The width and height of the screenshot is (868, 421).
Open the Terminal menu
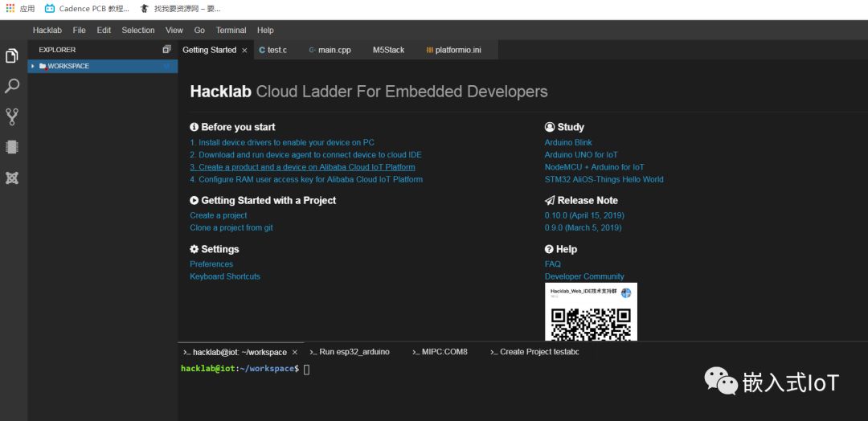pyautogui.click(x=231, y=30)
